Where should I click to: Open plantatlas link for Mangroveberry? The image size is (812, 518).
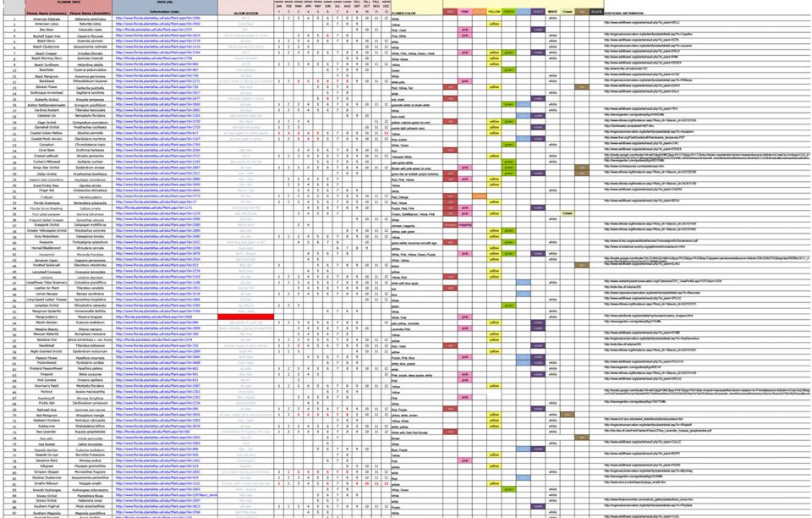[x=154, y=317]
